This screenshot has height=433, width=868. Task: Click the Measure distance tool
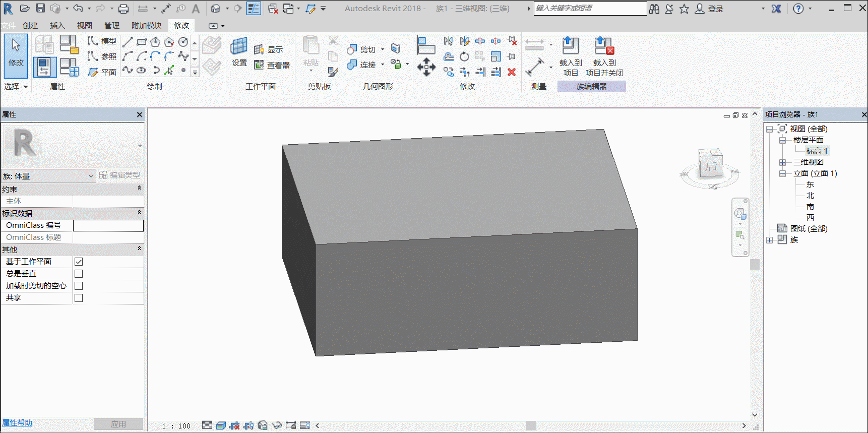534,66
